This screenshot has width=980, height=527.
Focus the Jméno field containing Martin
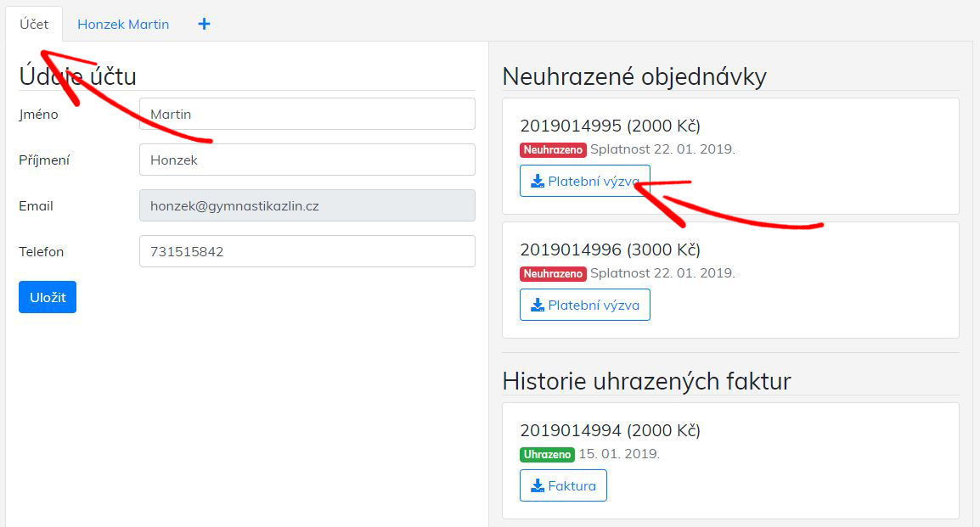(x=307, y=114)
